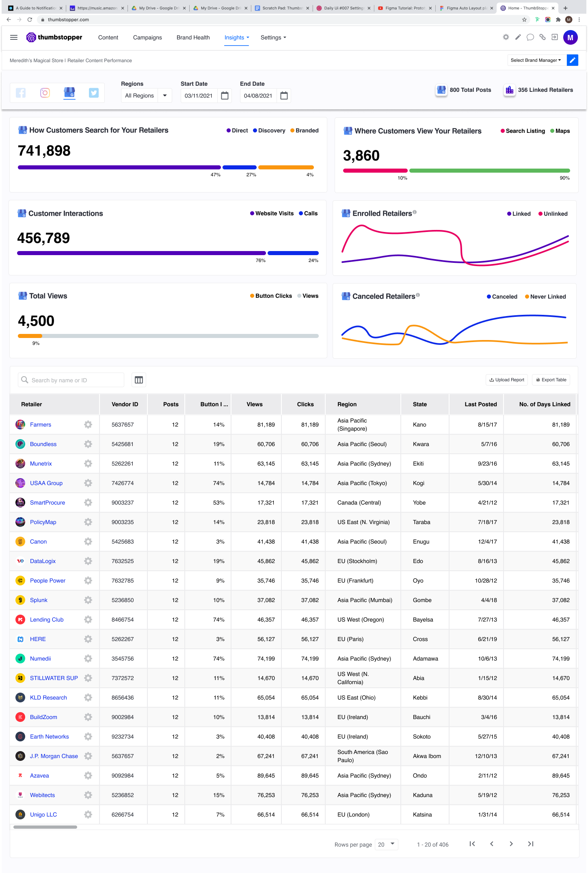This screenshot has height=873, width=588.
Task: Open settings gear for Splunk row
Action: click(x=88, y=600)
